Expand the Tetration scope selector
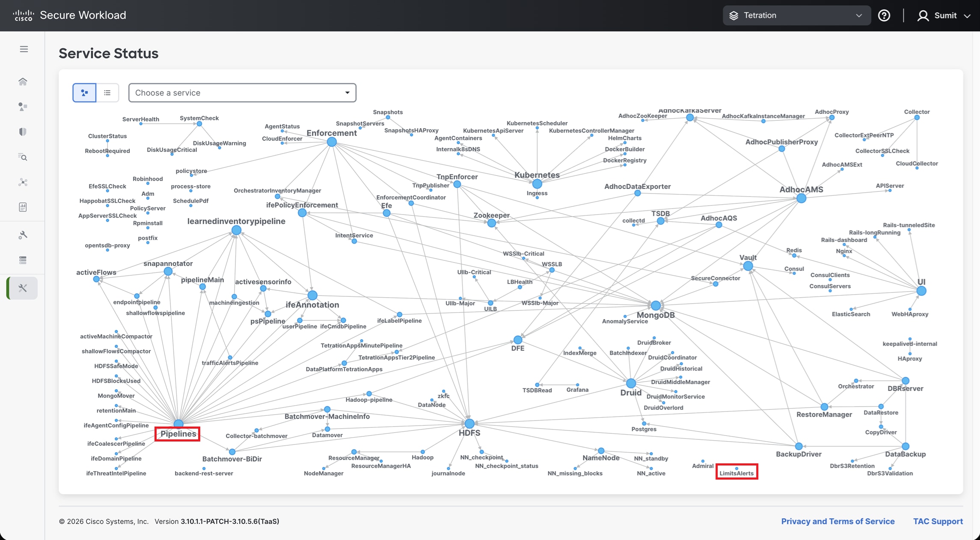 coord(796,15)
